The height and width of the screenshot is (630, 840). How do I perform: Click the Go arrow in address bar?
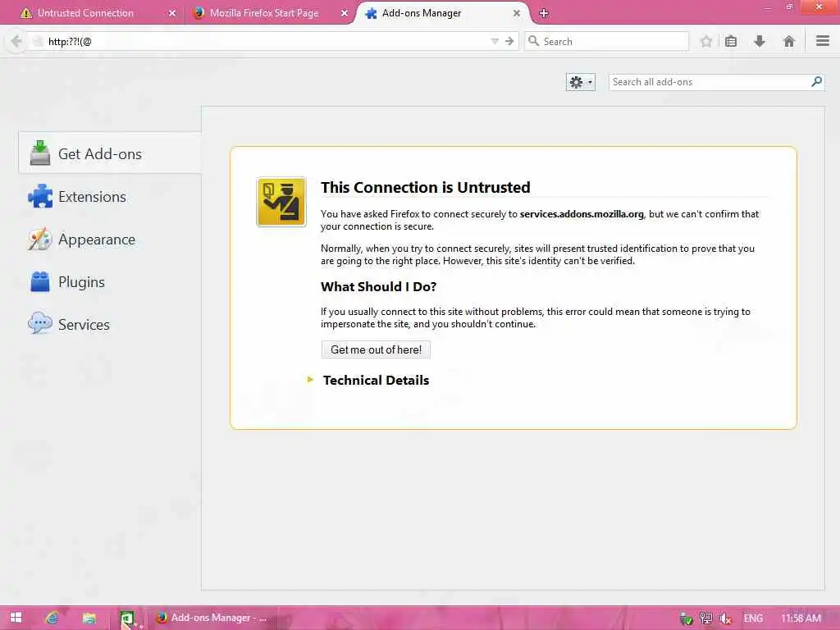tap(509, 41)
